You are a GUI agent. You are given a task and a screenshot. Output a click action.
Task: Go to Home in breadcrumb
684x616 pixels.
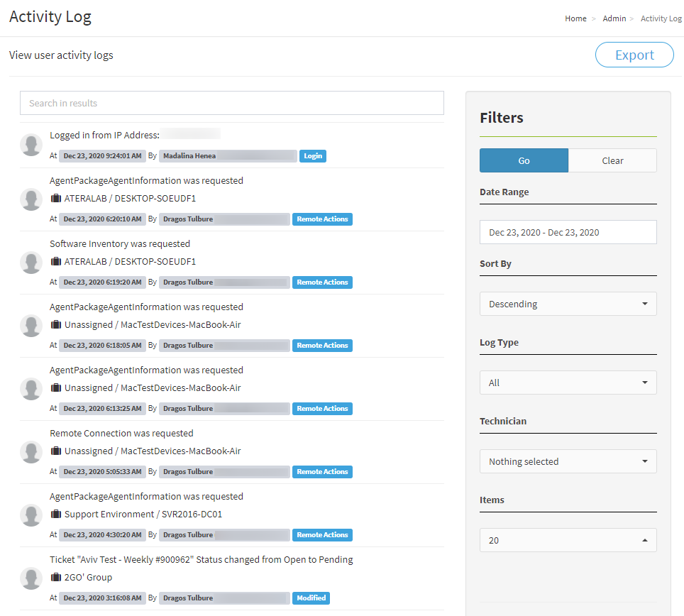(575, 18)
